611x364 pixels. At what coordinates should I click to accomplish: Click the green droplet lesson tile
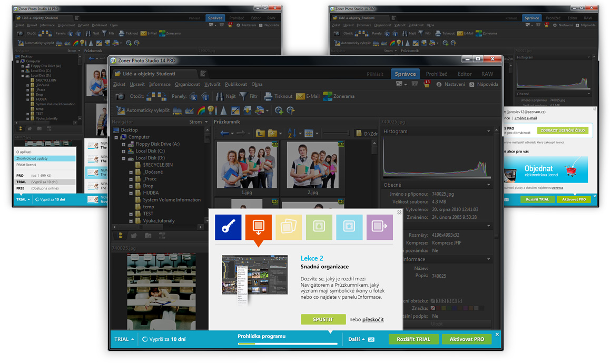(x=319, y=227)
